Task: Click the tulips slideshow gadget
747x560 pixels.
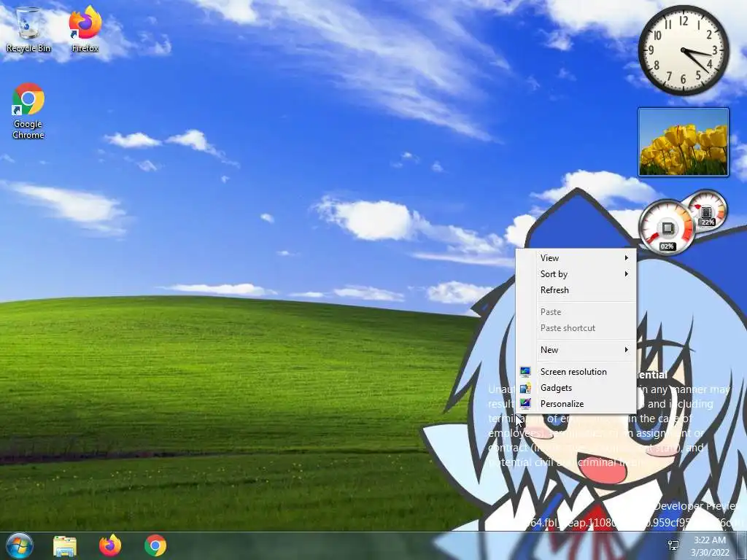Action: (683, 142)
